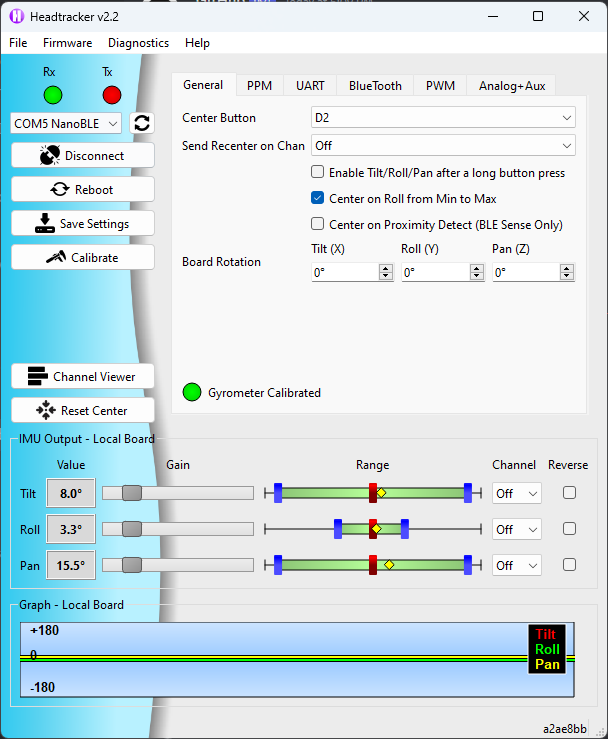
Task: Click the Save Settings download icon
Action: point(44,224)
